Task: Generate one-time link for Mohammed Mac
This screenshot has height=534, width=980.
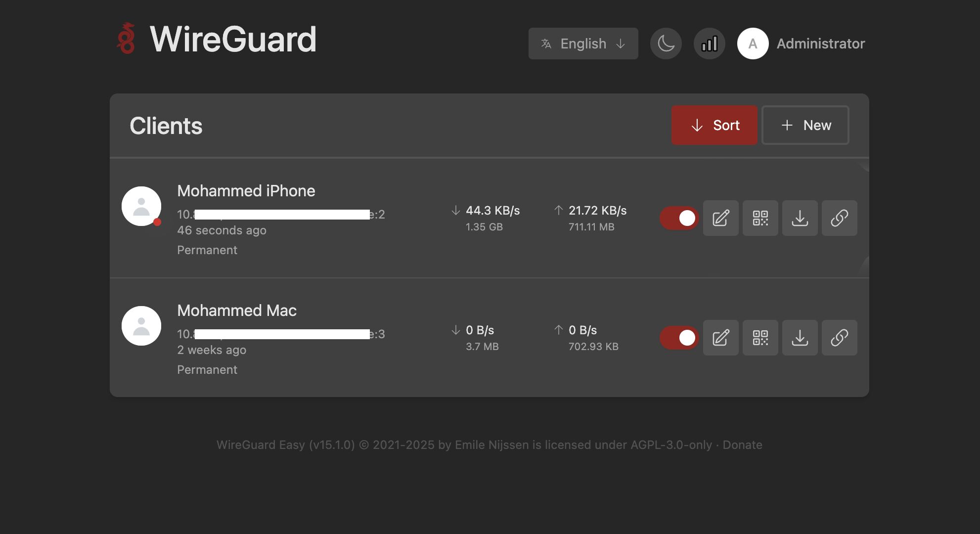Action: point(839,338)
